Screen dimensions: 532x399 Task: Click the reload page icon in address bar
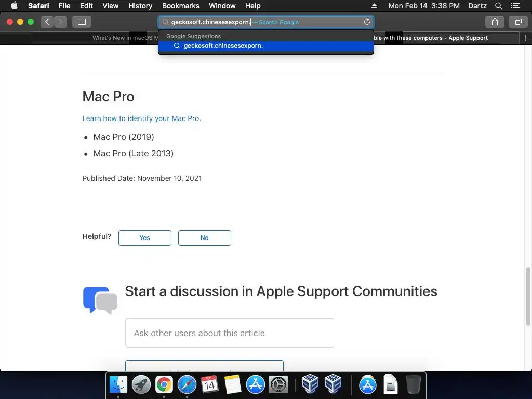tap(367, 22)
